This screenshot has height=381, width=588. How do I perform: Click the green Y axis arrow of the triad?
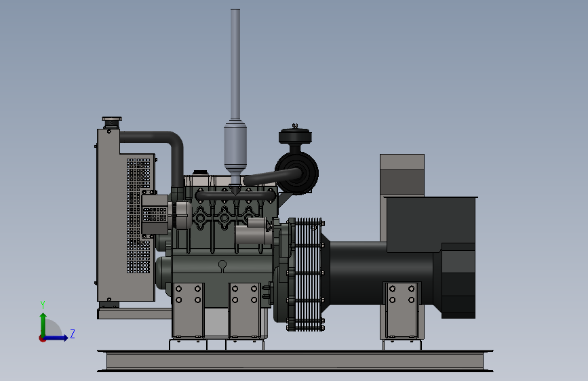click(43, 324)
